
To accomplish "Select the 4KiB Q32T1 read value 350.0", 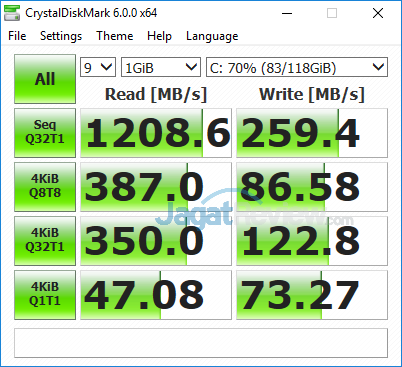I will (156, 241).
